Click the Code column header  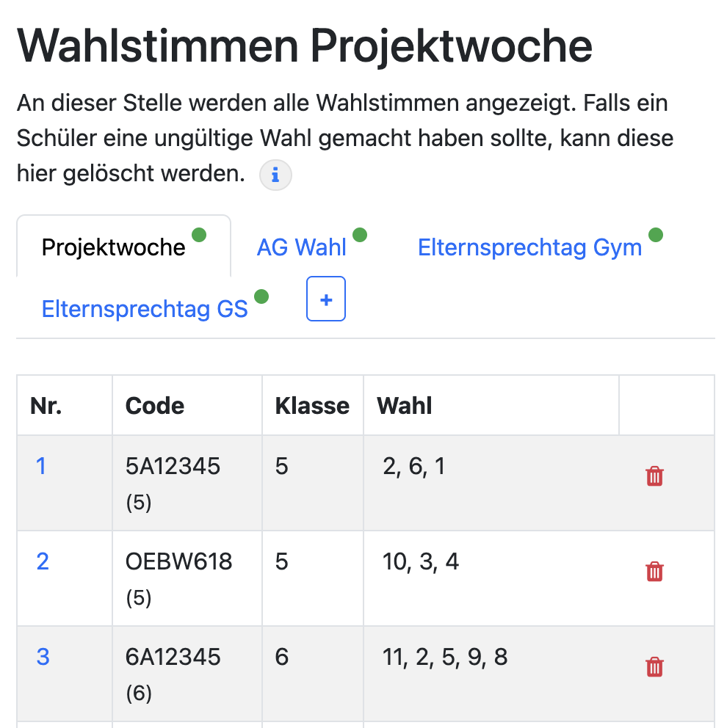click(x=155, y=406)
